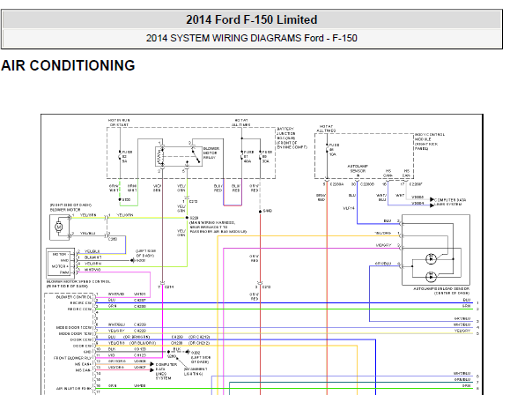Click the FRONT BLOWER RLY pin label
The width and height of the screenshot is (532, 395).
[72, 358]
